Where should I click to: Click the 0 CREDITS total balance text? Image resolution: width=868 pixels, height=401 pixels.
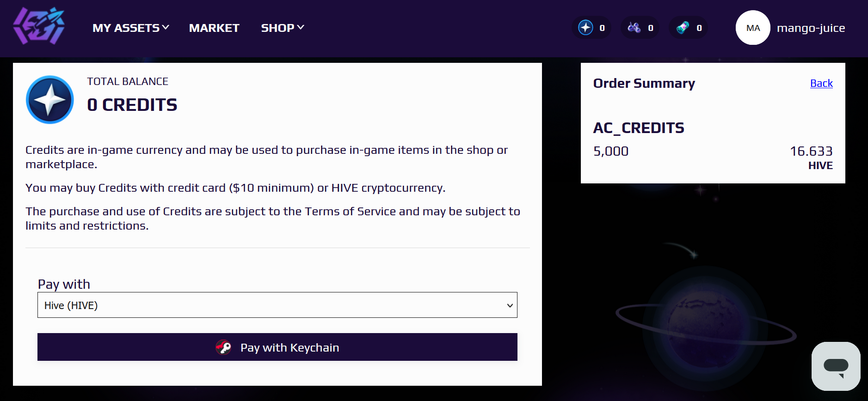point(132,105)
